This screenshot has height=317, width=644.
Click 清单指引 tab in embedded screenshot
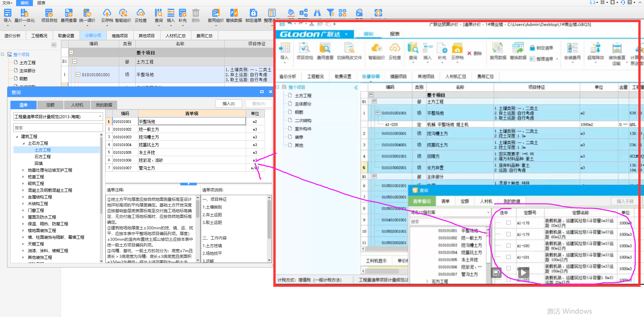(x=422, y=201)
